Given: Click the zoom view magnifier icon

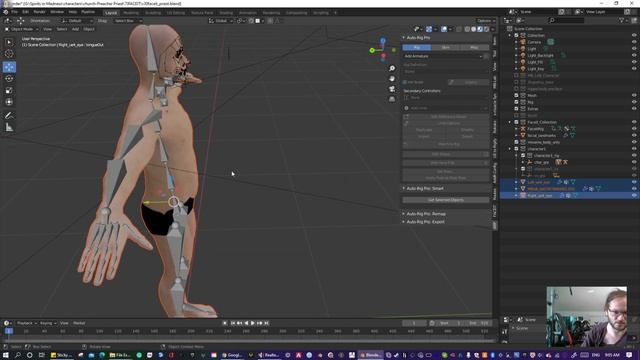Looking at the screenshot, I should [392, 69].
